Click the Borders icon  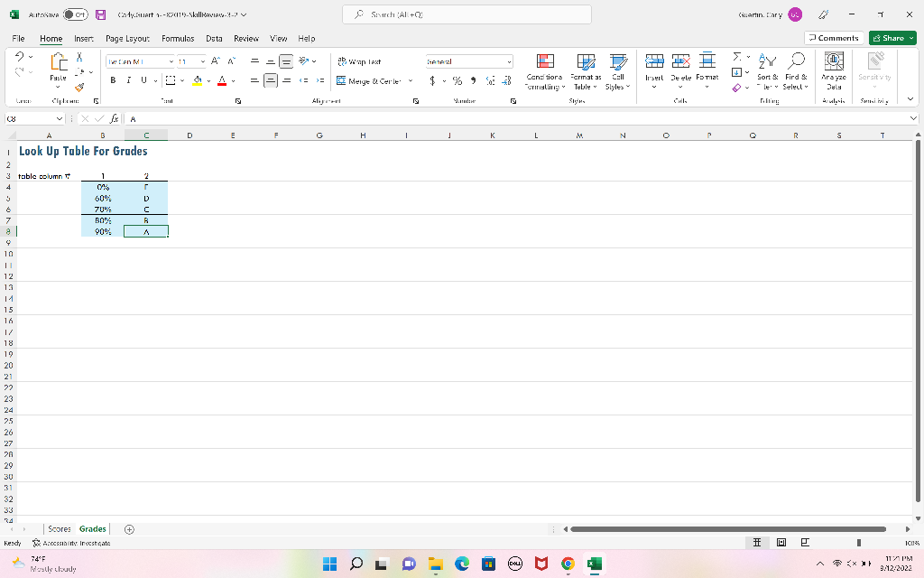tap(171, 80)
